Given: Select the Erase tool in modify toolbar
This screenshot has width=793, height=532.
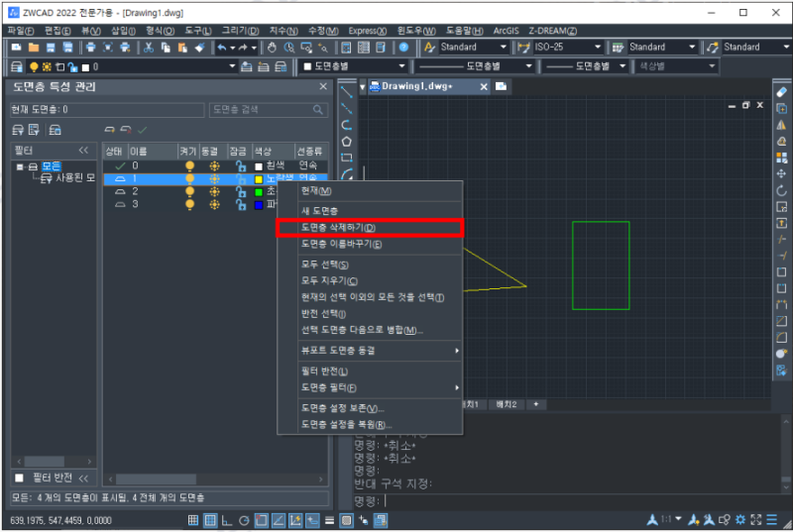Looking at the screenshot, I should pos(781,92).
